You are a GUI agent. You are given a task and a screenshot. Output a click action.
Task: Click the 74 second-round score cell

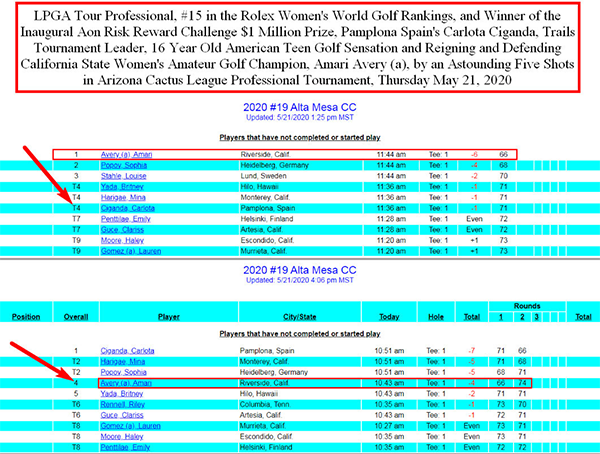click(522, 383)
